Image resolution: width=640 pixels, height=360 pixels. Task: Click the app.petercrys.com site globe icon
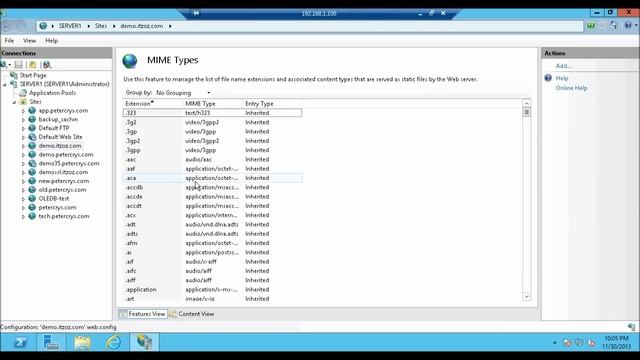tap(32, 110)
